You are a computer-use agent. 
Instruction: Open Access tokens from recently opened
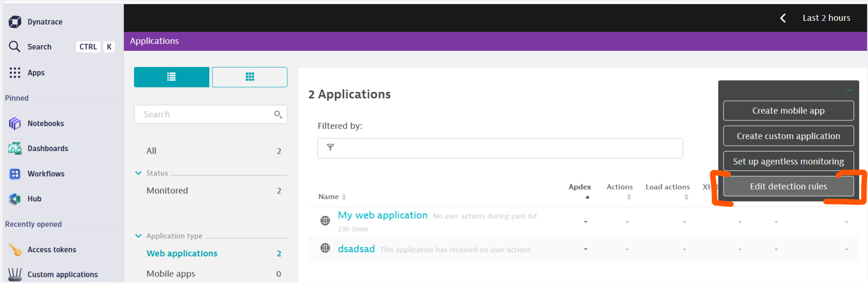tap(52, 249)
